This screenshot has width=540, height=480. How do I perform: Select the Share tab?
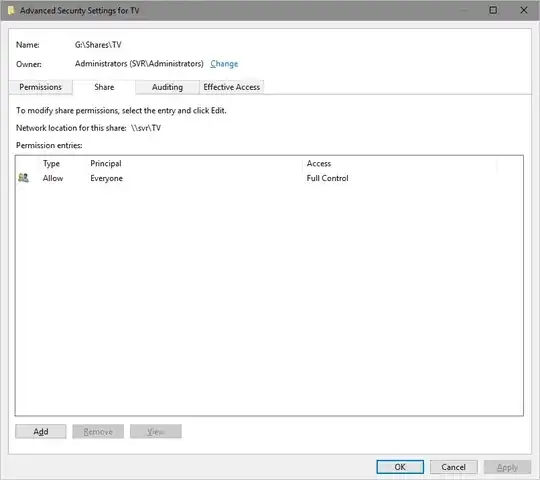click(x=104, y=87)
